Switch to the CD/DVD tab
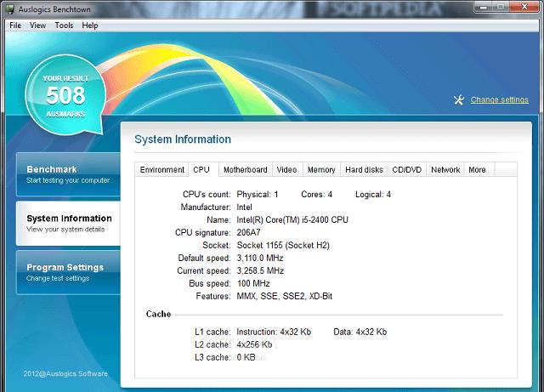 coord(406,170)
